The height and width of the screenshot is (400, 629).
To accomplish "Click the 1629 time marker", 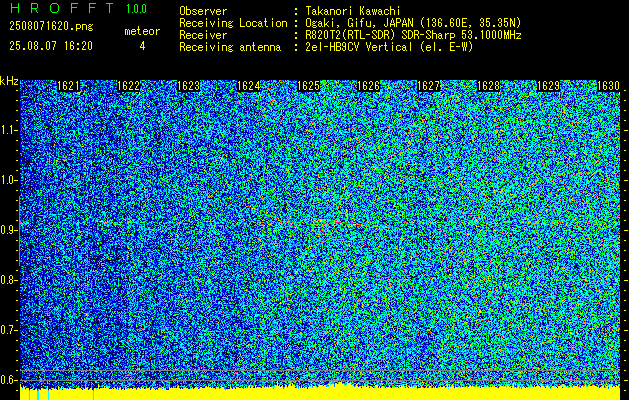I will point(548,86).
